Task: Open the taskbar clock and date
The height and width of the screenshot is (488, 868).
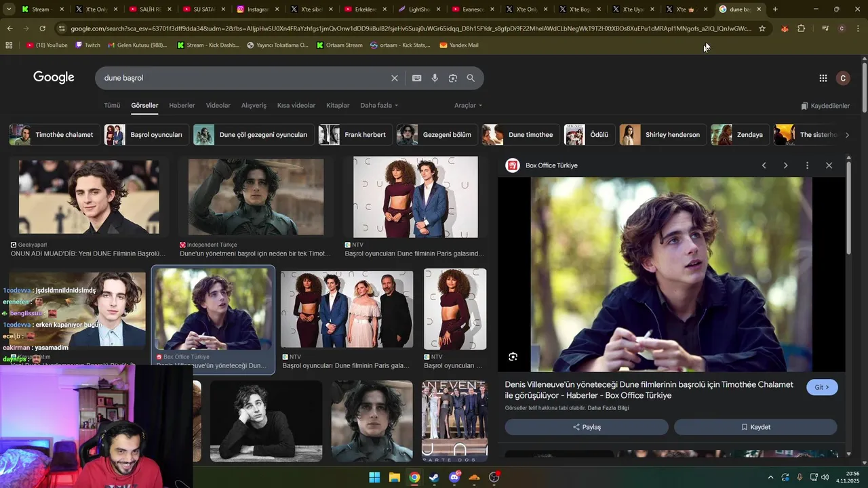Action: coord(848,477)
